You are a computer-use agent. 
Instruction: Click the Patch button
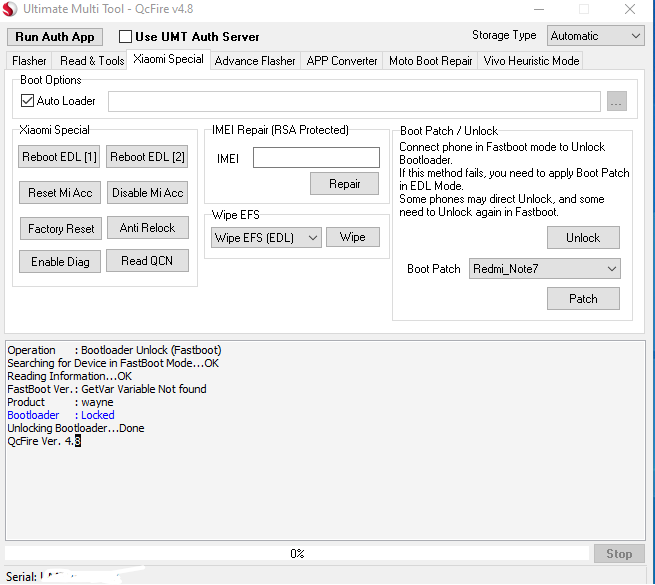(583, 299)
